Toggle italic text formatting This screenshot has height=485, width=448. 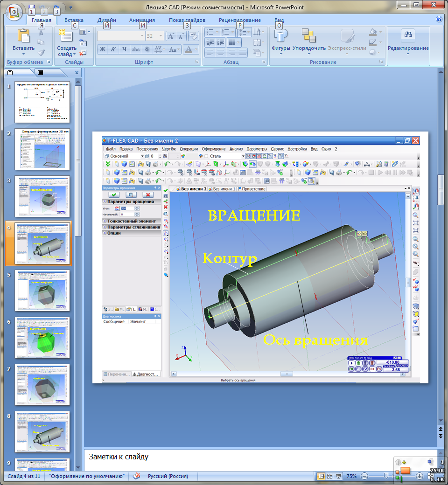coord(113,49)
